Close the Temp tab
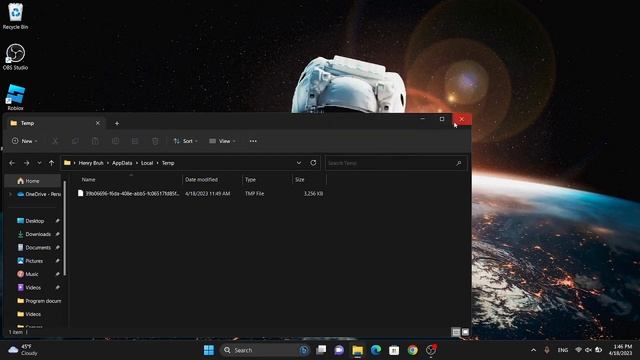 98,123
